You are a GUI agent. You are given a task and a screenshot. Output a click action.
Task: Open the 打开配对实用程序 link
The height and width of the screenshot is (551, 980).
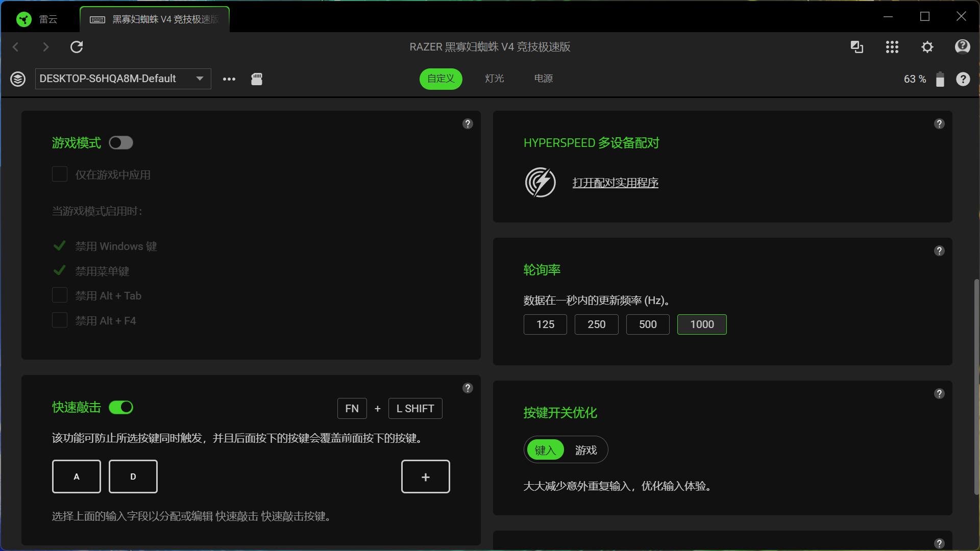click(615, 183)
